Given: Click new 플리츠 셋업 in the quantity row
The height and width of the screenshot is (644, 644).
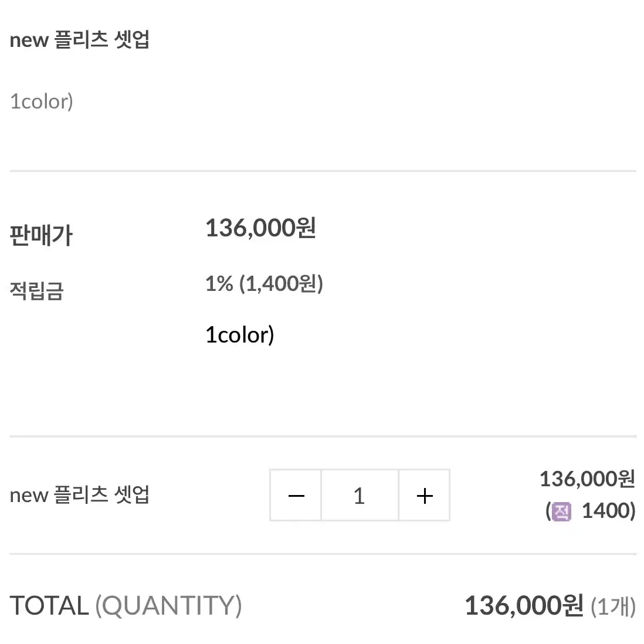Looking at the screenshot, I should pyautogui.click(x=79, y=495).
